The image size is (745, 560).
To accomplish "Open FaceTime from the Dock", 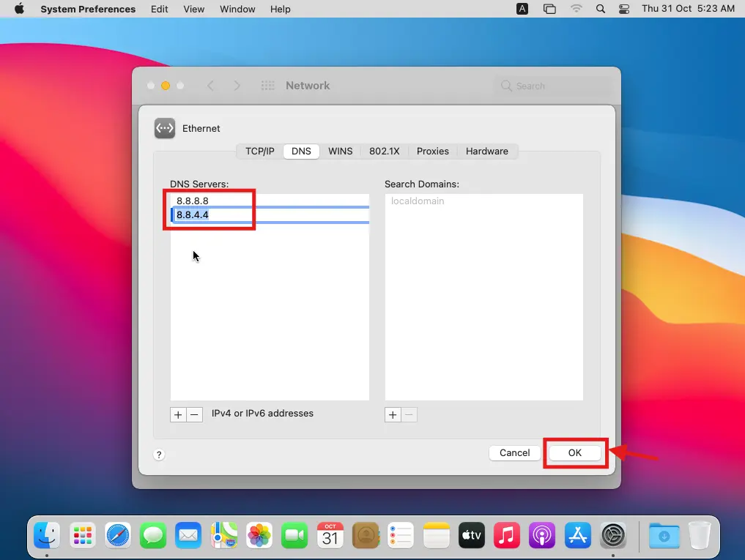I will click(x=294, y=535).
